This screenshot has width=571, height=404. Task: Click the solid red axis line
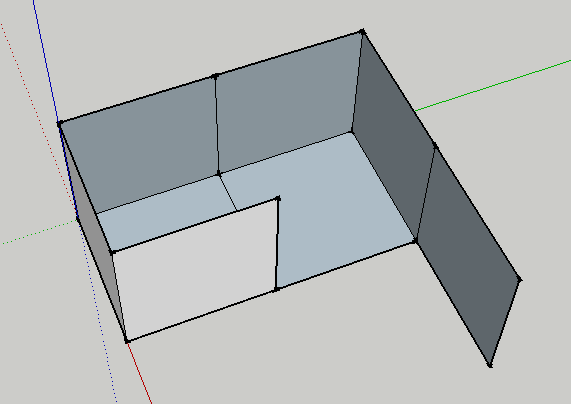pyautogui.click(x=139, y=373)
